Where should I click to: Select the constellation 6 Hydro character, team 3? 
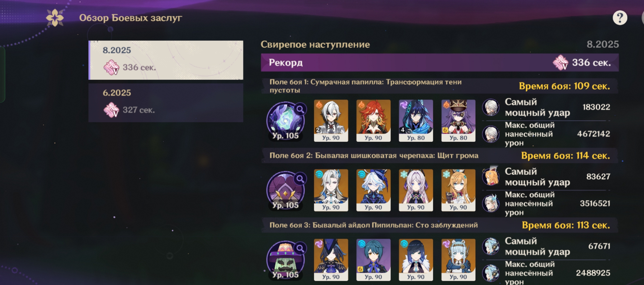click(x=373, y=260)
